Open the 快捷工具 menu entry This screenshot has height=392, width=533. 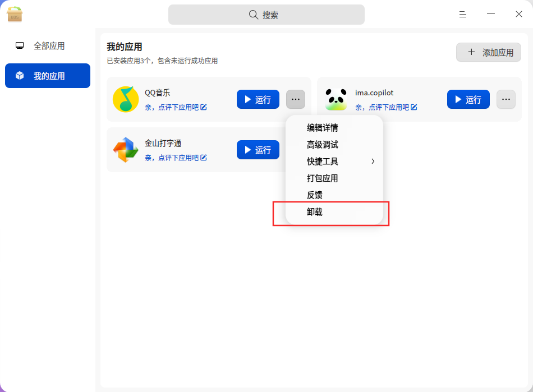click(x=334, y=162)
